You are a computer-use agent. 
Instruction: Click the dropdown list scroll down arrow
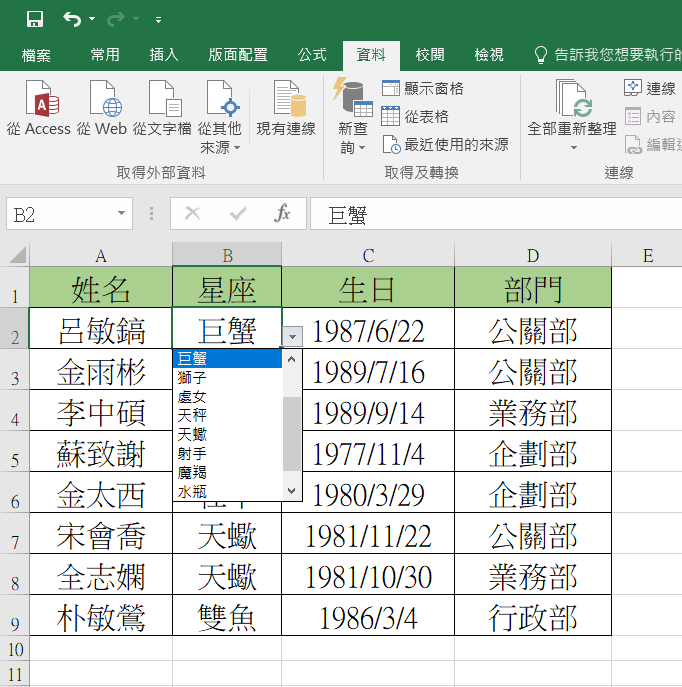[x=292, y=491]
